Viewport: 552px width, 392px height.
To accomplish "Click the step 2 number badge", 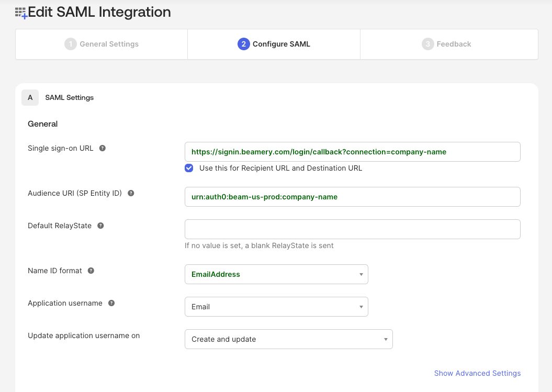I will tap(243, 44).
